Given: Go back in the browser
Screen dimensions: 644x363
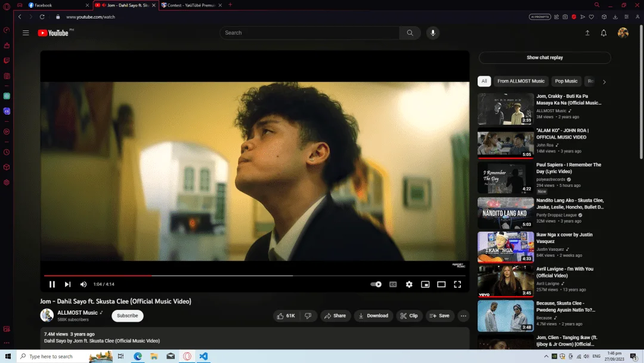Looking at the screenshot, I should 20,17.
